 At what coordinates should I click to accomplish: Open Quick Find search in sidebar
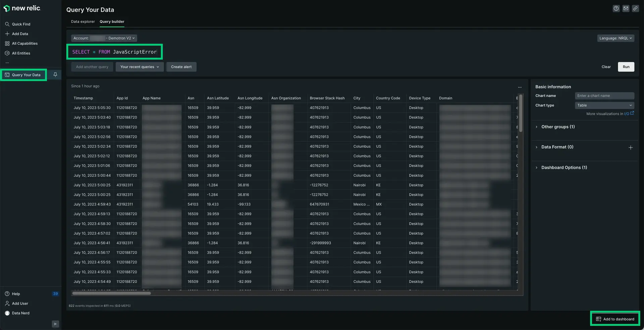pyautogui.click(x=21, y=24)
